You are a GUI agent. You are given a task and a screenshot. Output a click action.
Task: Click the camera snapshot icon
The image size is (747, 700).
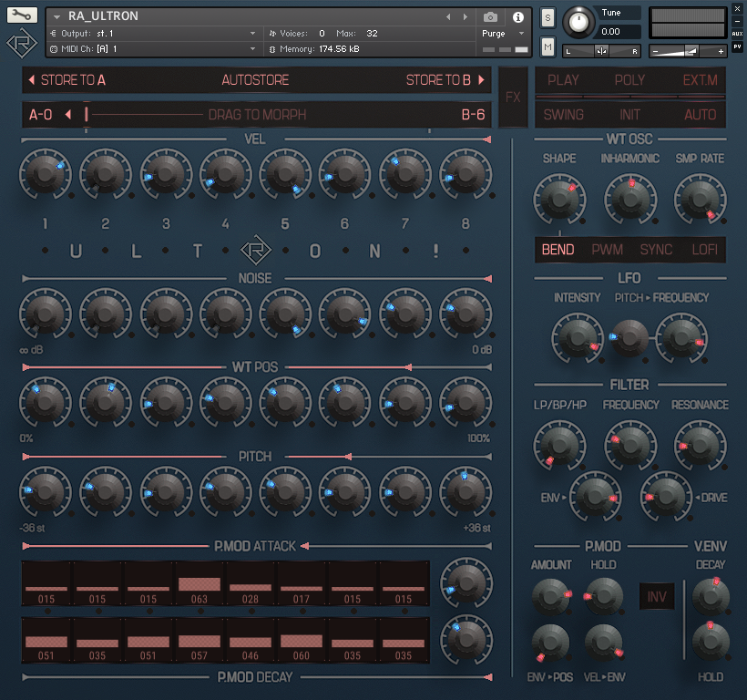point(490,17)
